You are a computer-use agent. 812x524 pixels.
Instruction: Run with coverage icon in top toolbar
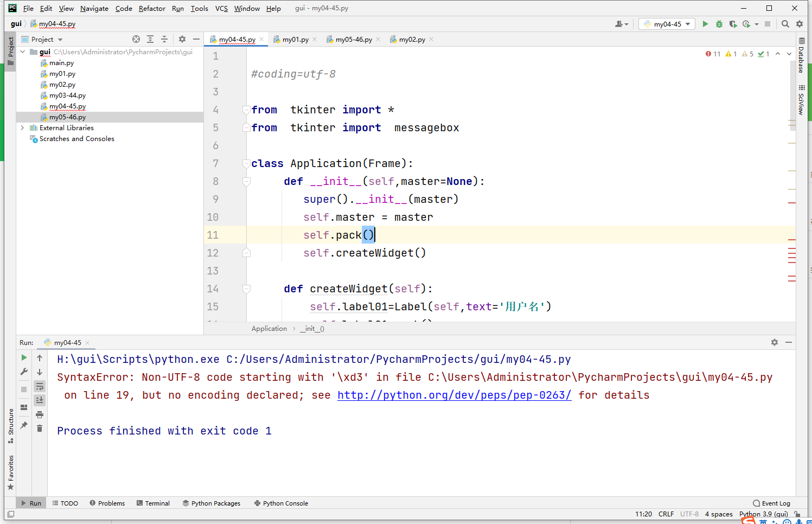(x=733, y=24)
